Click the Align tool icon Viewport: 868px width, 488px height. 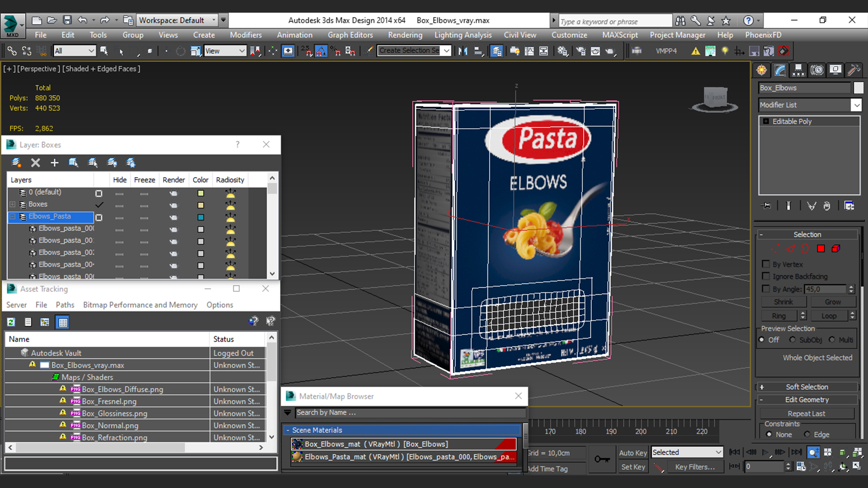point(478,51)
